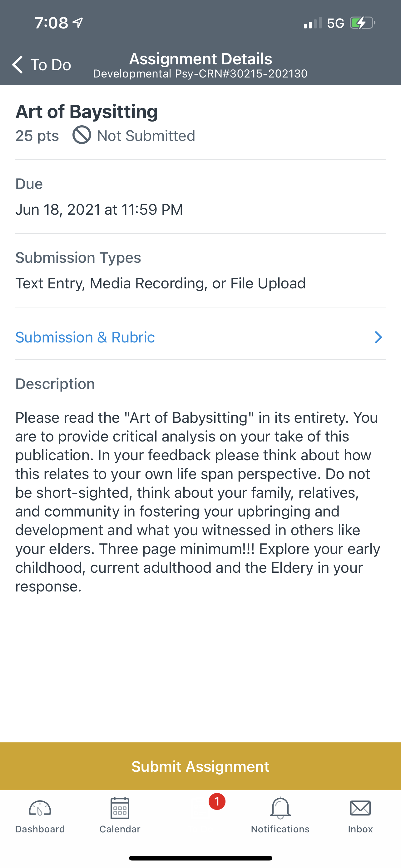Open the Submission & Rubric link

(85, 337)
